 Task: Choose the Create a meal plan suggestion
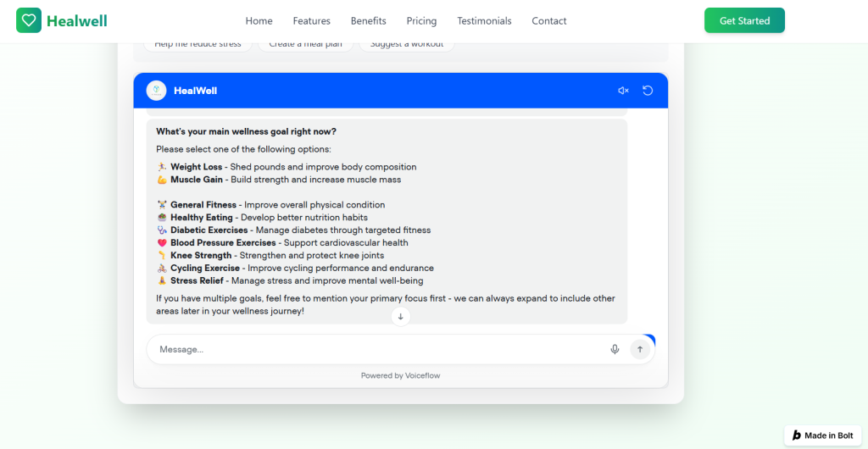tap(305, 45)
